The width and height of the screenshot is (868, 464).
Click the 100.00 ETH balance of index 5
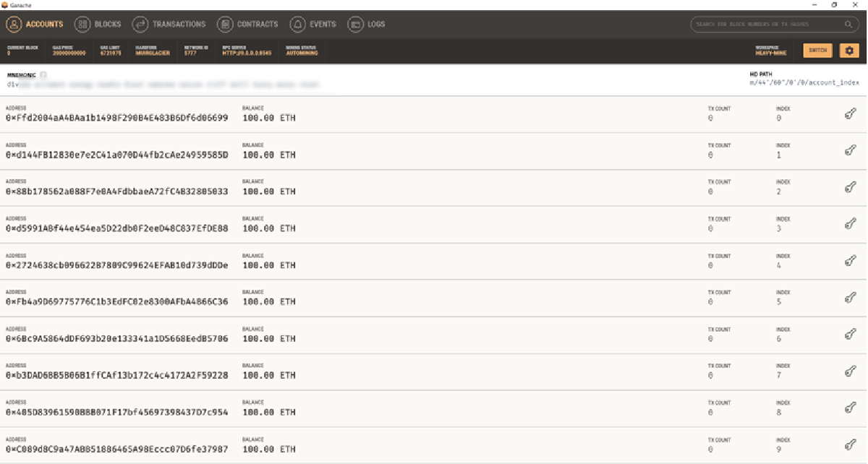(x=269, y=301)
